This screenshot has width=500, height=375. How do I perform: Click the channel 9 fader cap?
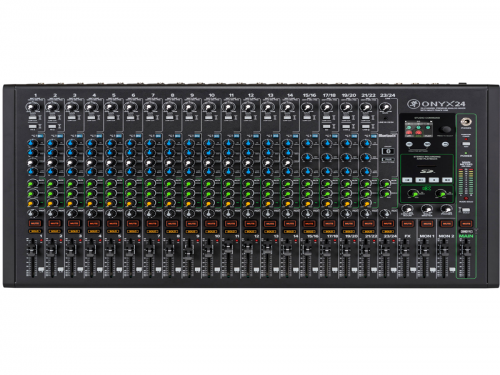188,254
